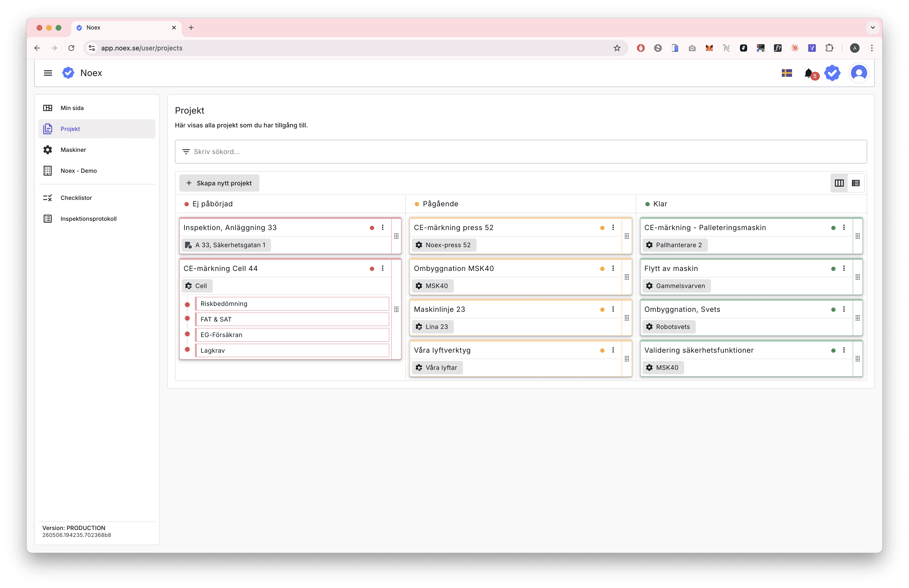
Task: Bookmark this page with the star icon
Action: (x=617, y=48)
